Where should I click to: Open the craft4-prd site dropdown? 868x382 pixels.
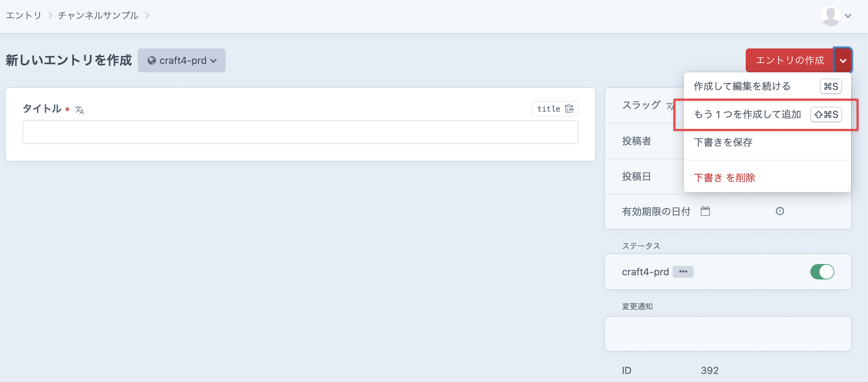tap(182, 61)
